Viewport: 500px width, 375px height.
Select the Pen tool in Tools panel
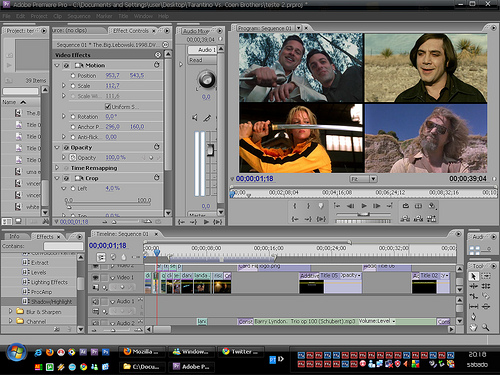[x=473, y=317]
